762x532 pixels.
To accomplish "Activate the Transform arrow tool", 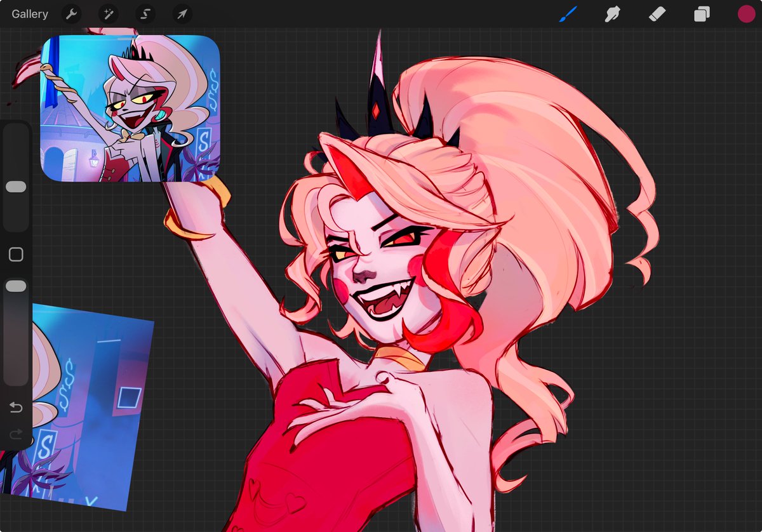I will (x=182, y=14).
